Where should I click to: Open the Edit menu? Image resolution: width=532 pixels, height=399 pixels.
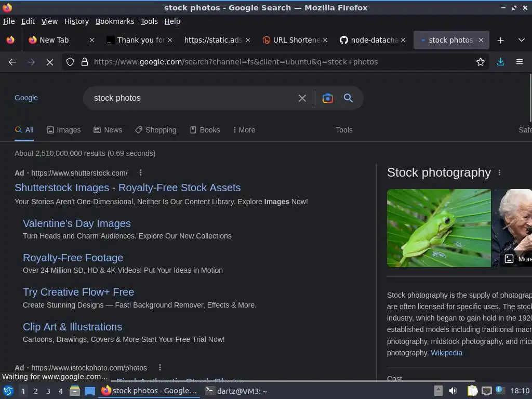point(28,21)
